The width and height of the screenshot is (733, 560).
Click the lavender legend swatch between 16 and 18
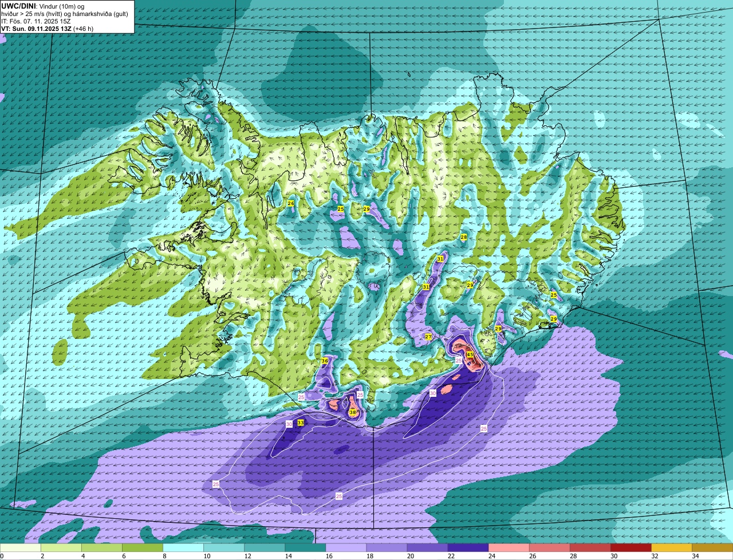345,548
